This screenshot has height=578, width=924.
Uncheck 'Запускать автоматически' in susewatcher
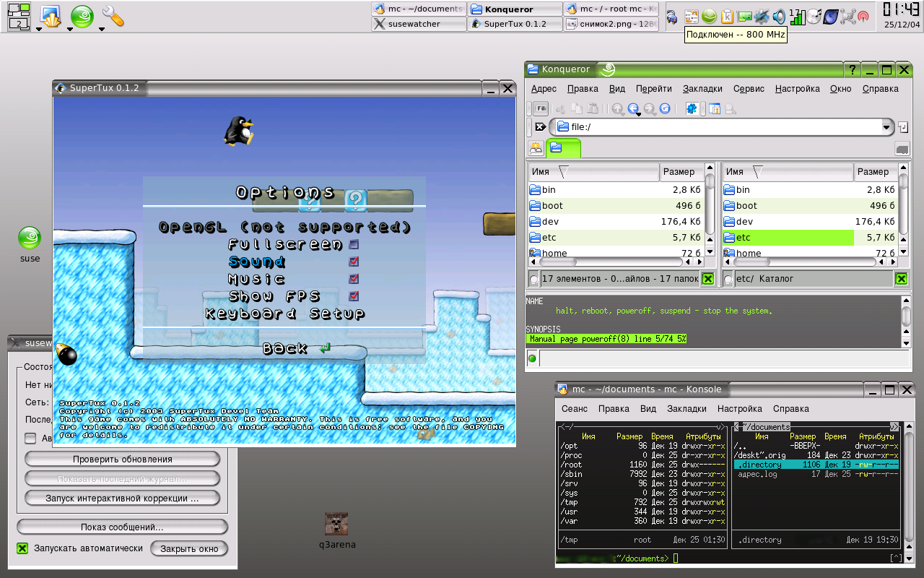[x=22, y=548]
